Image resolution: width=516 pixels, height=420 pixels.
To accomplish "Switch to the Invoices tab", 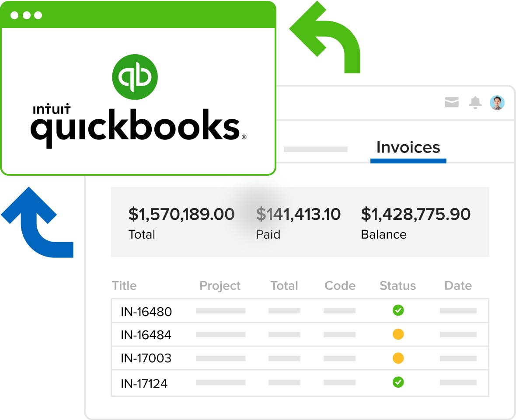I will coord(408,147).
